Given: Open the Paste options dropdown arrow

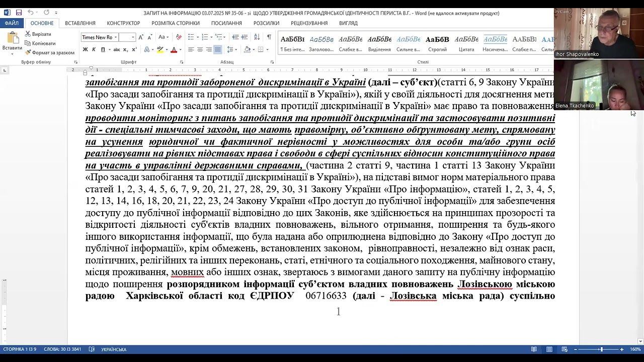Looking at the screenshot, I should point(12,53).
